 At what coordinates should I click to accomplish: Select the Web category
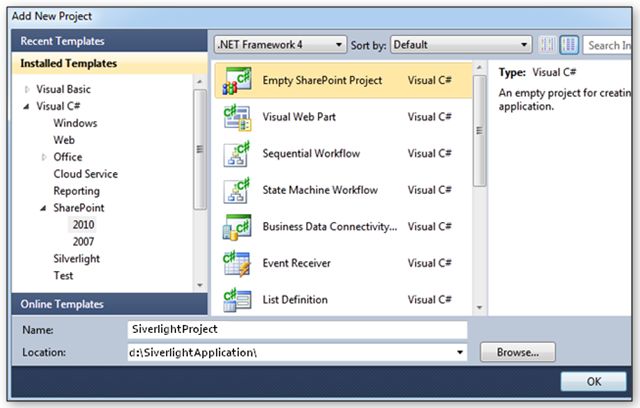point(64,140)
